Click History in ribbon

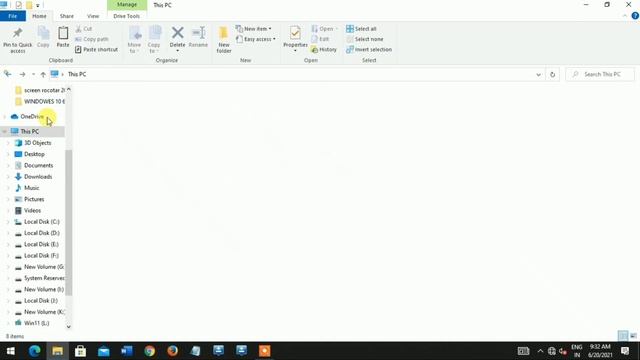click(324, 49)
